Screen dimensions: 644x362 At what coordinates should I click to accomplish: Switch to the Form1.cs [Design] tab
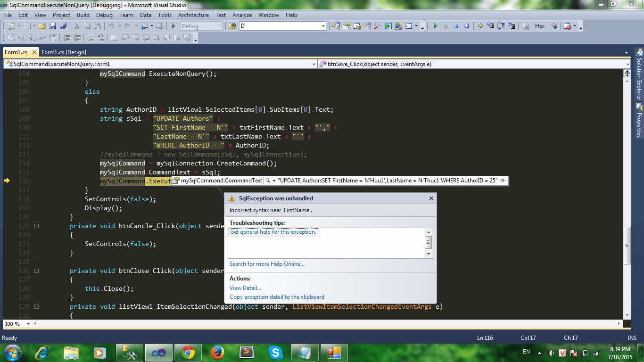click(x=64, y=52)
